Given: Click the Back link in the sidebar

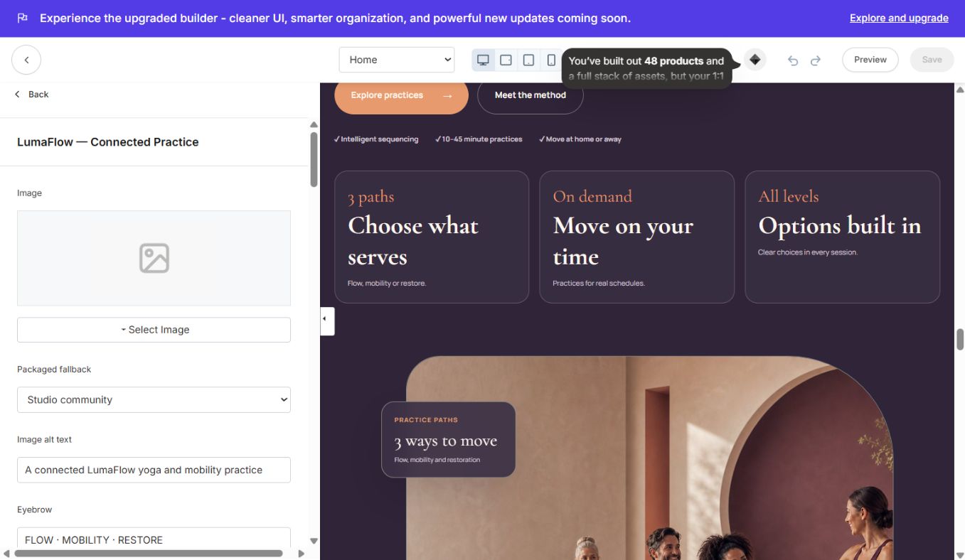Looking at the screenshot, I should coord(32,94).
